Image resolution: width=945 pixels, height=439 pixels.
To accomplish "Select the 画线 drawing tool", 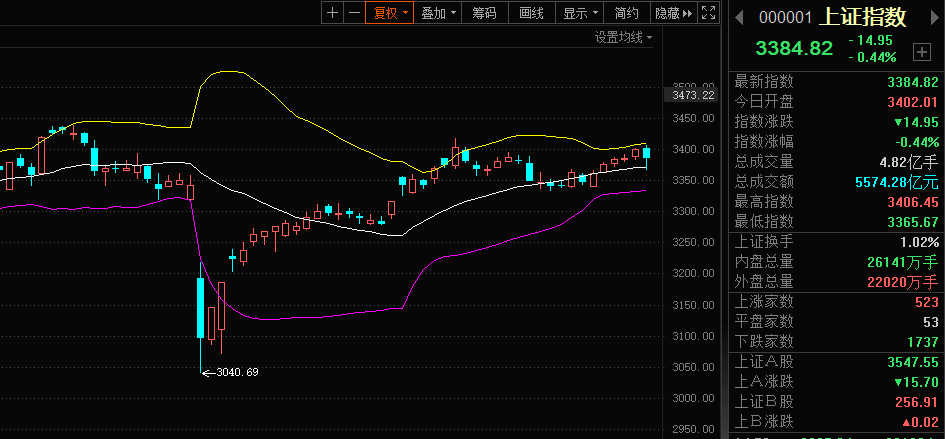I will point(532,13).
